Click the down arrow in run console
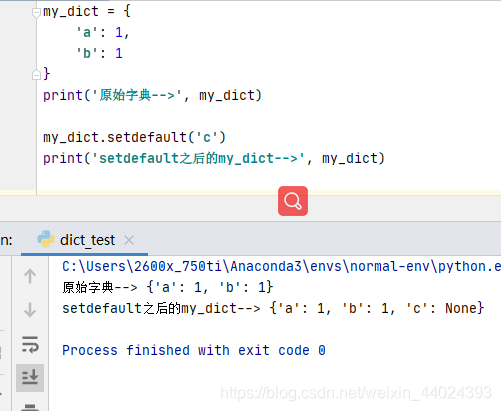 (x=30, y=310)
